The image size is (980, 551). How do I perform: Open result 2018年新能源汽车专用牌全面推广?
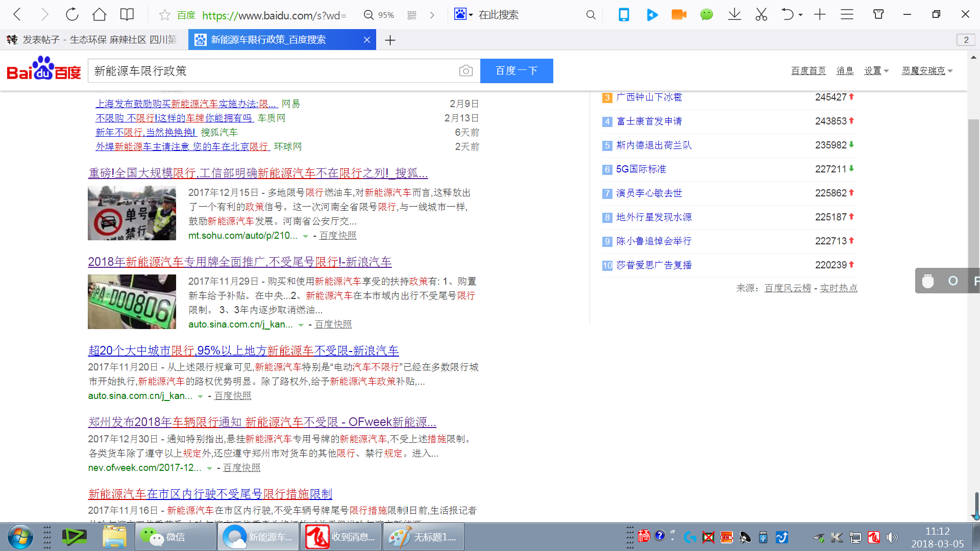[239, 262]
